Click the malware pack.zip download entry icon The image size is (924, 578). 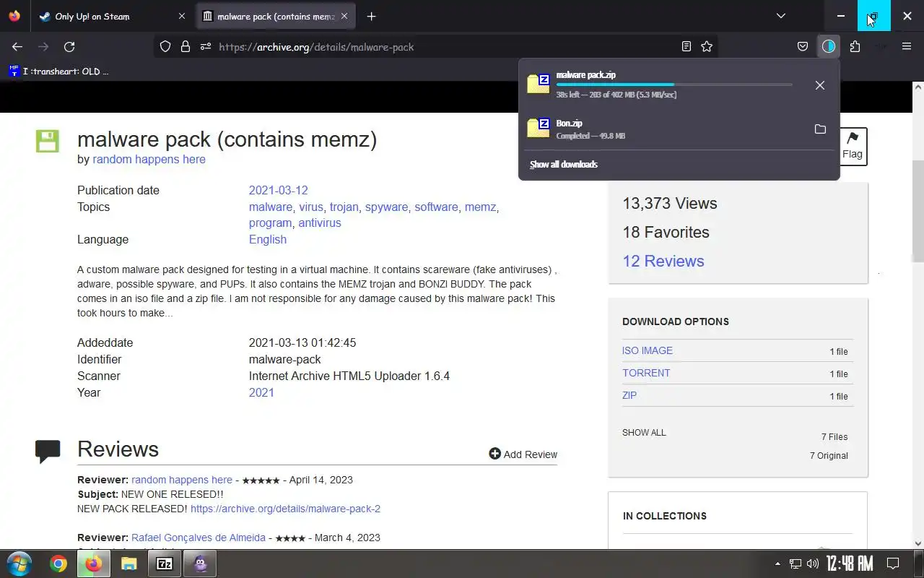coord(539,84)
